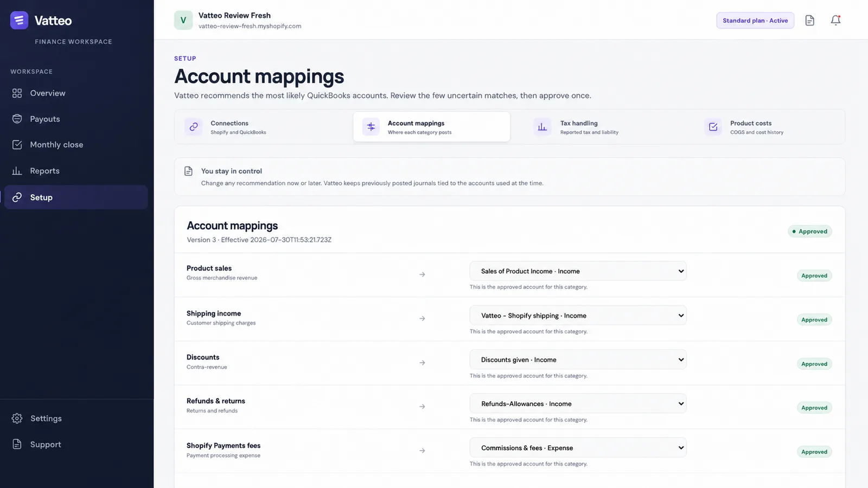The width and height of the screenshot is (868, 488).
Task: Click the arrow in Shopify Payments fees row
Action: [x=422, y=451]
